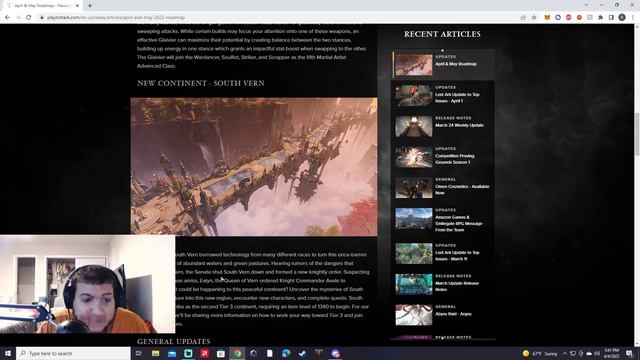Open the clock and date flyout
The image size is (640, 360).
(x=611, y=353)
